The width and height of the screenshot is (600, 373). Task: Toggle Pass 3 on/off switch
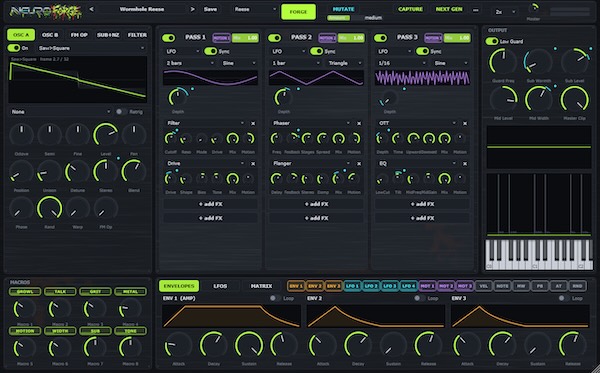tap(380, 37)
